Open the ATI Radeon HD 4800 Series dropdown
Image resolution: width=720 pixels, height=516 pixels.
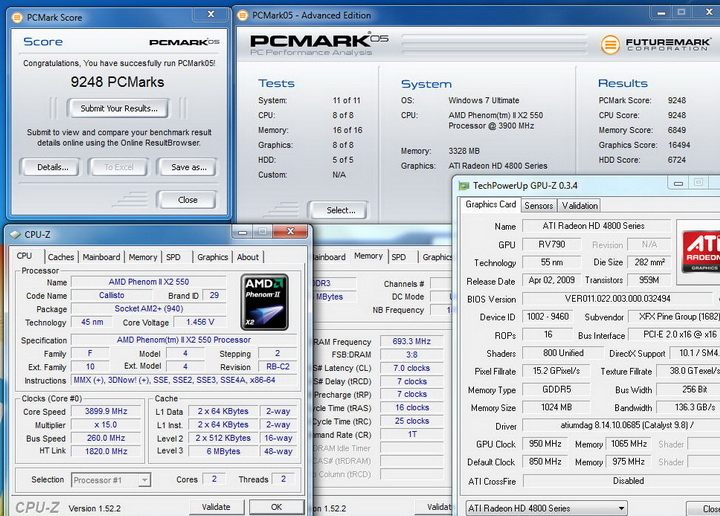pyautogui.click(x=546, y=508)
